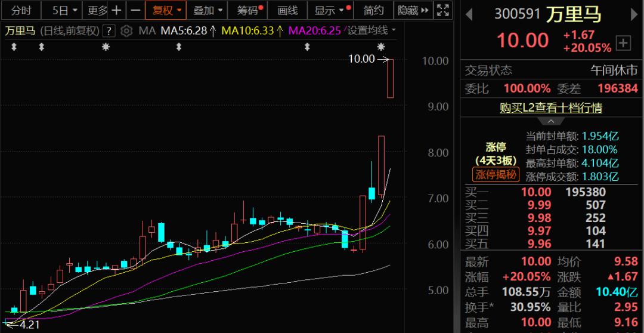This screenshot has width=644, height=333.
Task: Toggle fullscreen chart view icon
Action: point(443,10)
